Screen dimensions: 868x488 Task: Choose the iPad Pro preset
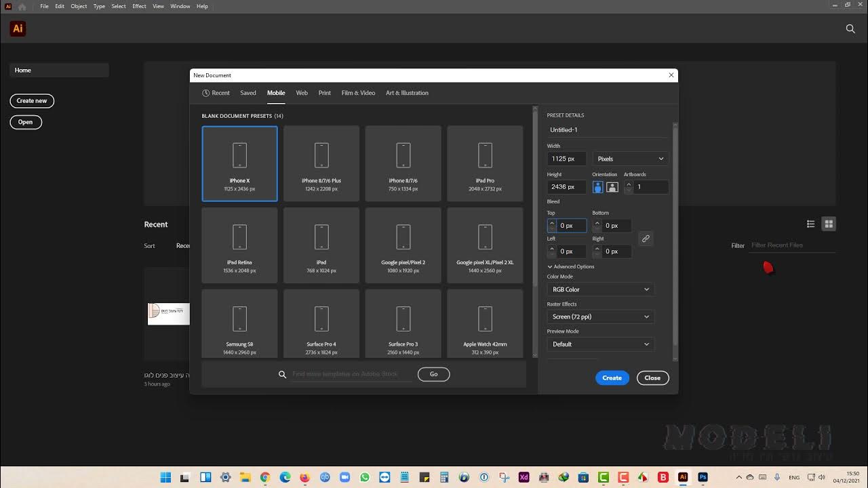click(485, 163)
